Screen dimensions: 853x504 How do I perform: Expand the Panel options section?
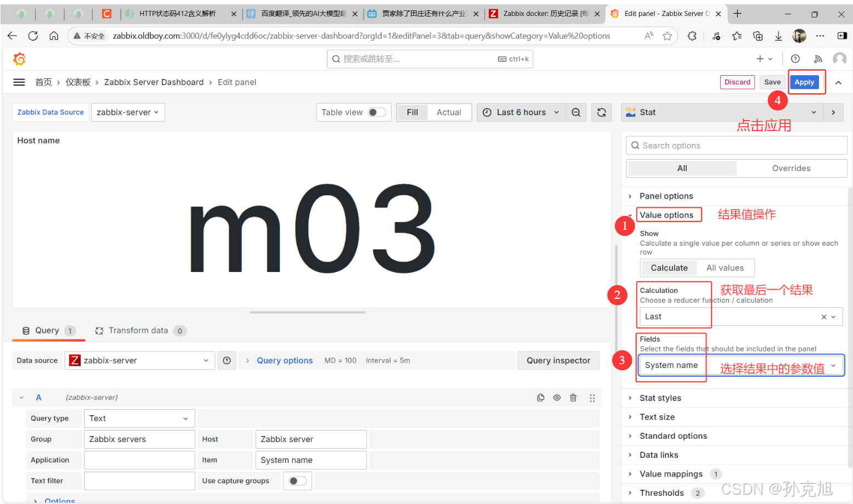point(666,196)
